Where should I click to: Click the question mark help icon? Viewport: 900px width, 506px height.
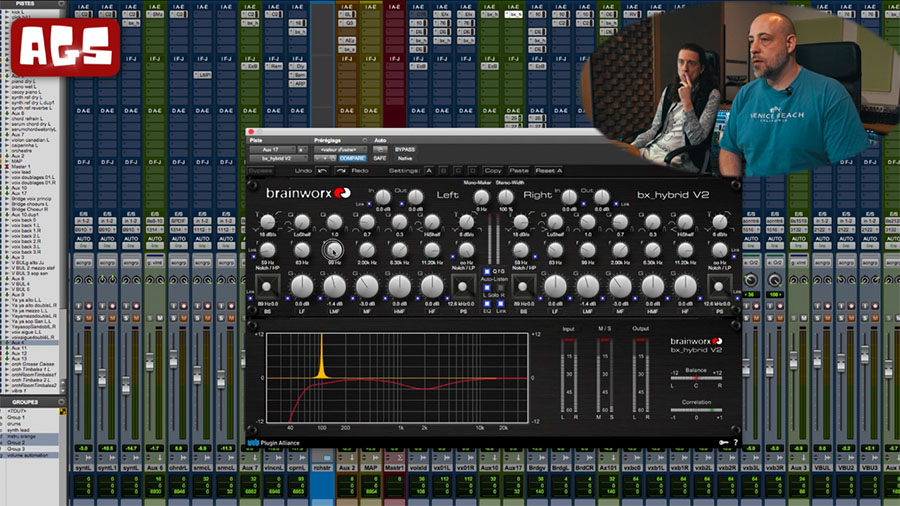point(735,442)
